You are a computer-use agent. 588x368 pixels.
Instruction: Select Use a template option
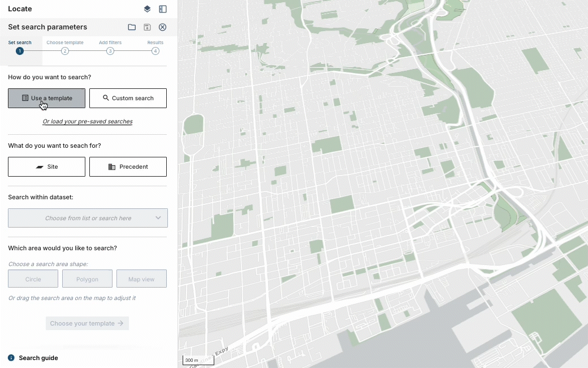(x=46, y=98)
